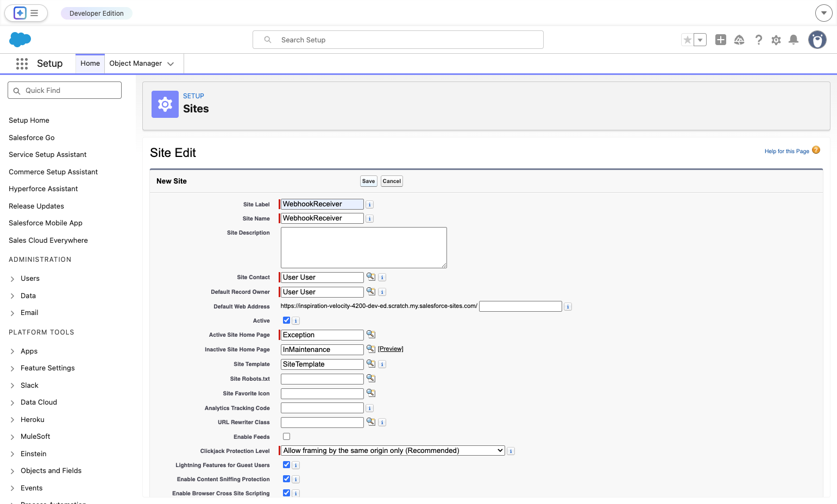Cancel the site edit
This screenshot has width=837, height=504.
click(x=392, y=181)
